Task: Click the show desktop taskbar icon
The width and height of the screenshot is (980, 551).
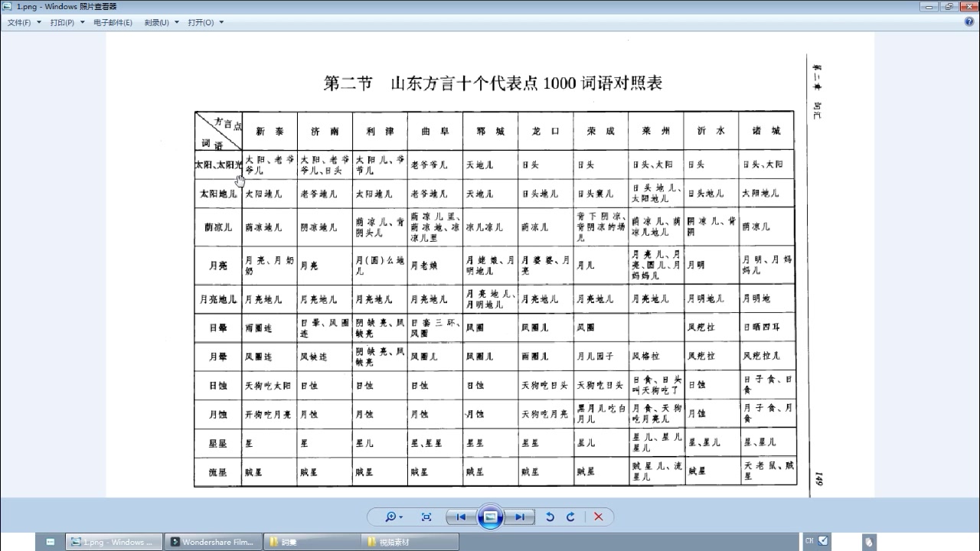Action: pyautogui.click(x=51, y=542)
